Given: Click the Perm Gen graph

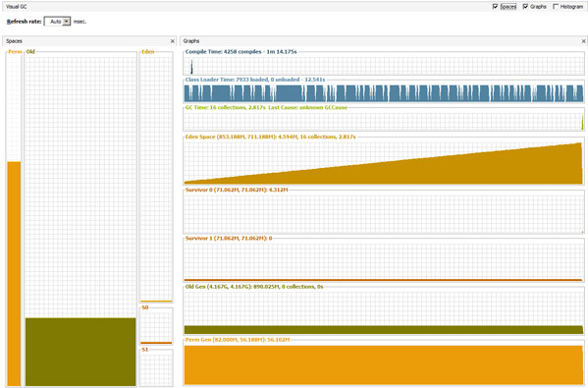Looking at the screenshot, I should [384, 364].
